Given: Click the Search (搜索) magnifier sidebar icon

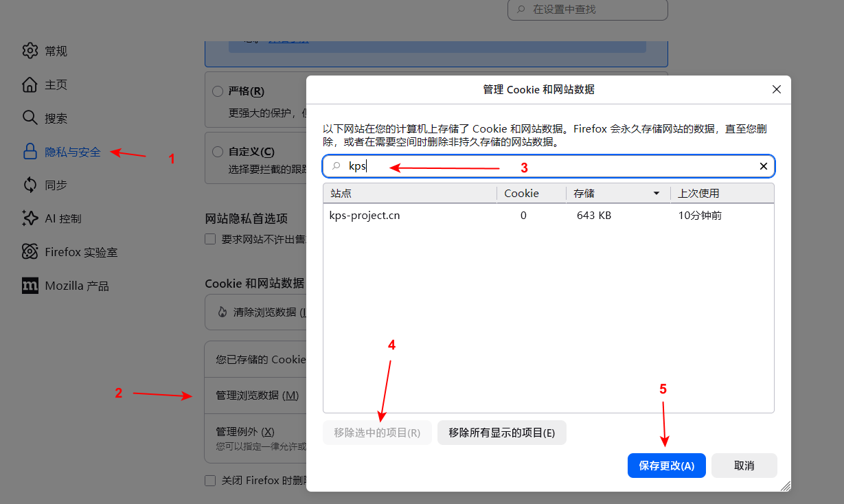Looking at the screenshot, I should pos(30,118).
